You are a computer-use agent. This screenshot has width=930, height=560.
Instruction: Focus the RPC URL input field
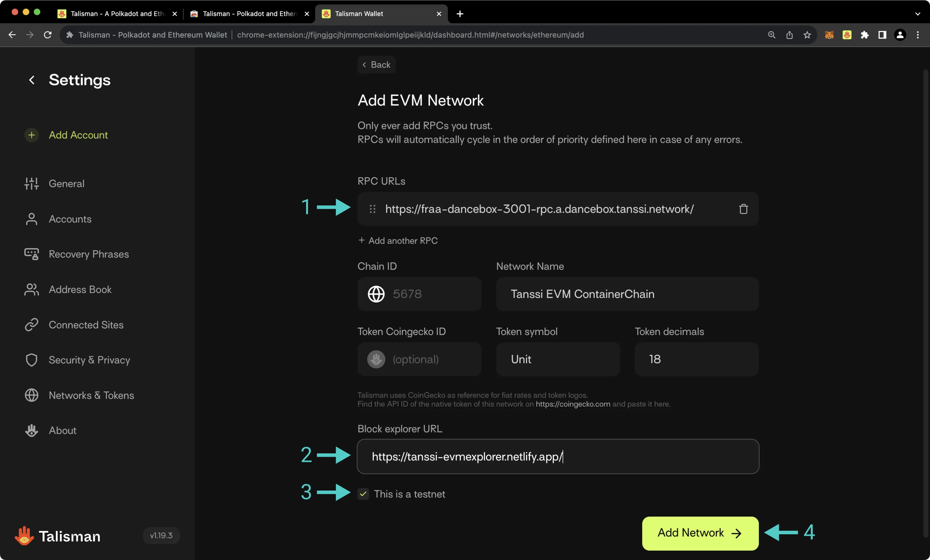point(558,209)
